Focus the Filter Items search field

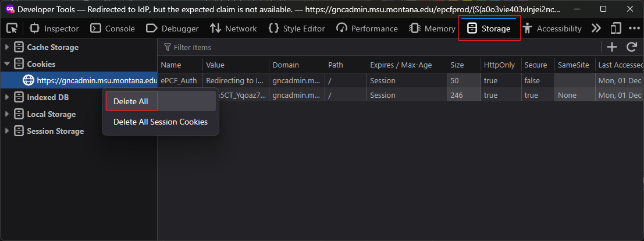coord(378,47)
